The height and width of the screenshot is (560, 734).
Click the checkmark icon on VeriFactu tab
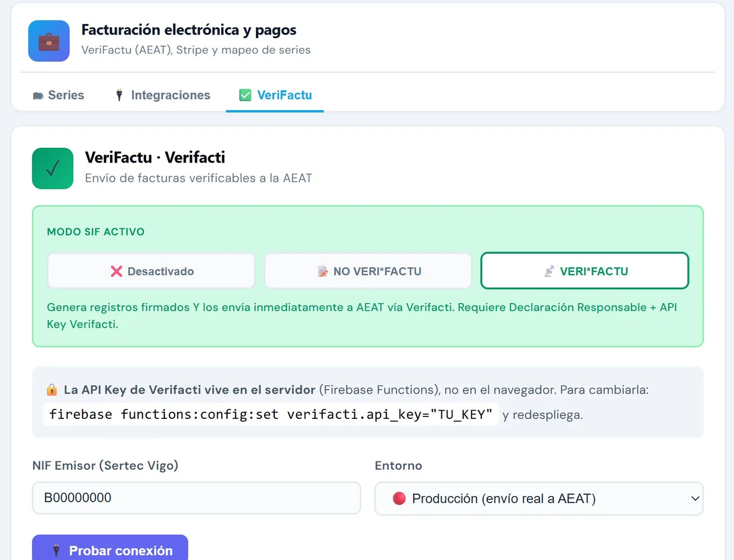[245, 95]
